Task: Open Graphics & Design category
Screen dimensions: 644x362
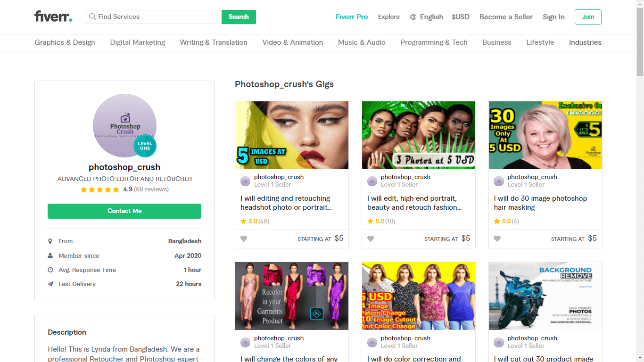Action: 65,42
